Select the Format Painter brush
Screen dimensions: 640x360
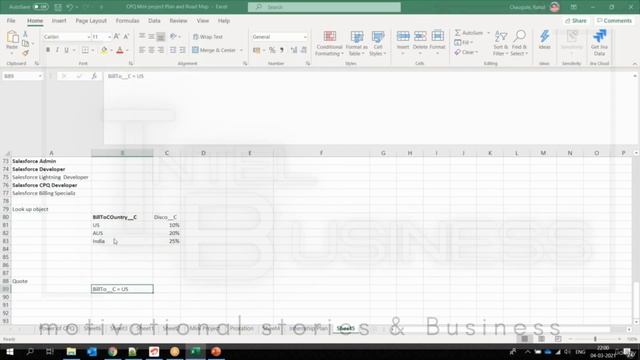[25, 53]
